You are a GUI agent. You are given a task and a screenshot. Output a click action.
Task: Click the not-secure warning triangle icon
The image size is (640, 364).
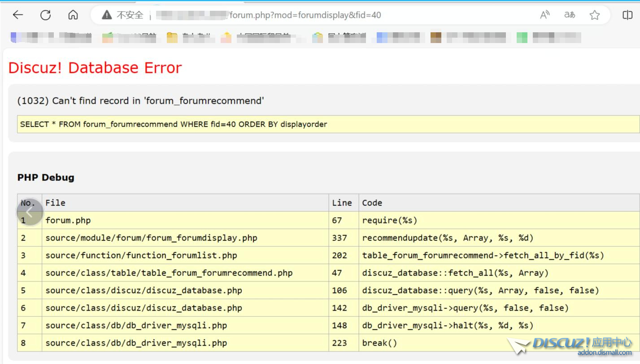(x=107, y=15)
